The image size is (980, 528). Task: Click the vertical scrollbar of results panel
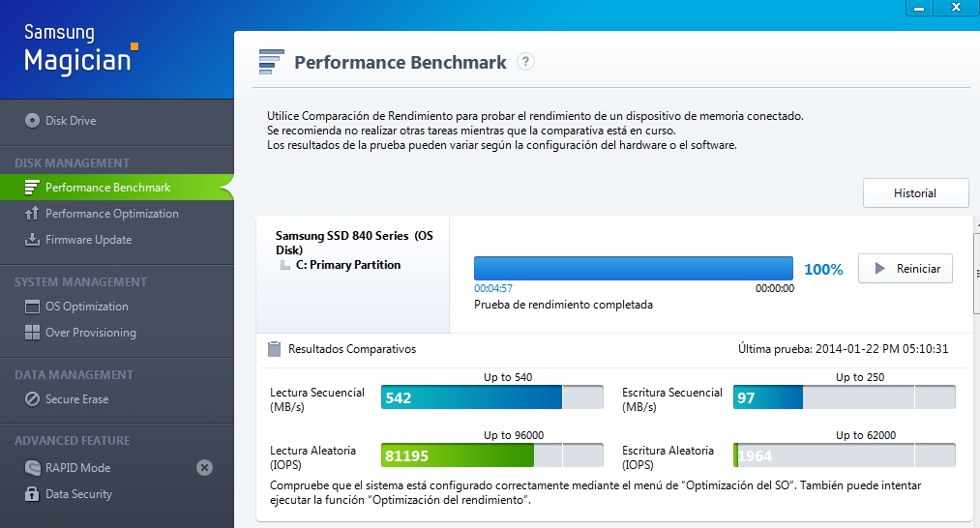pyautogui.click(x=977, y=273)
